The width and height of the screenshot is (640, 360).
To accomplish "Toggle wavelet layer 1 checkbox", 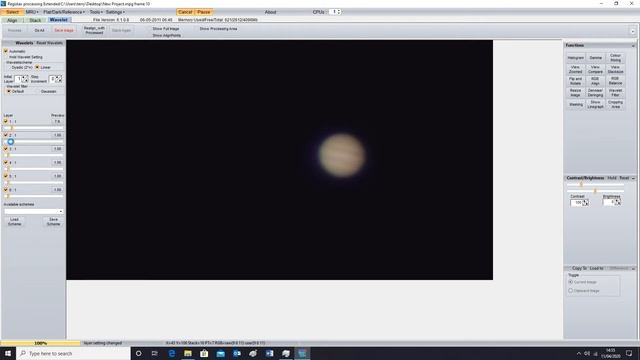I will point(6,121).
